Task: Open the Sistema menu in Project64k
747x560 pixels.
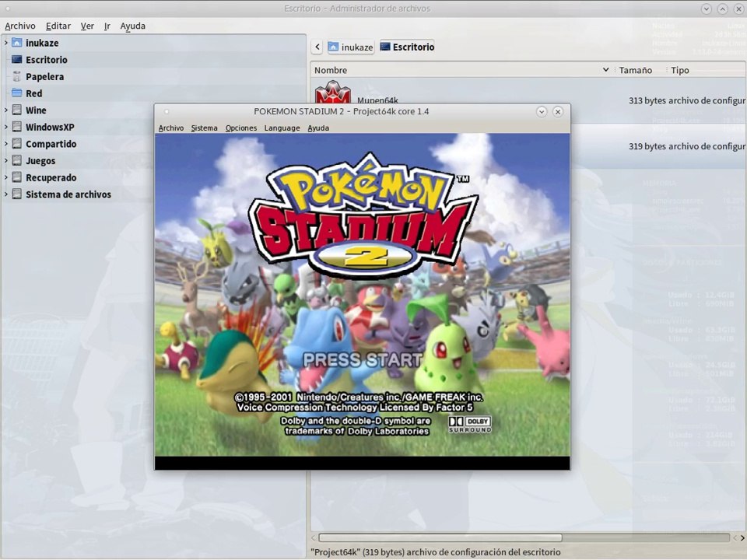Action: [x=204, y=128]
